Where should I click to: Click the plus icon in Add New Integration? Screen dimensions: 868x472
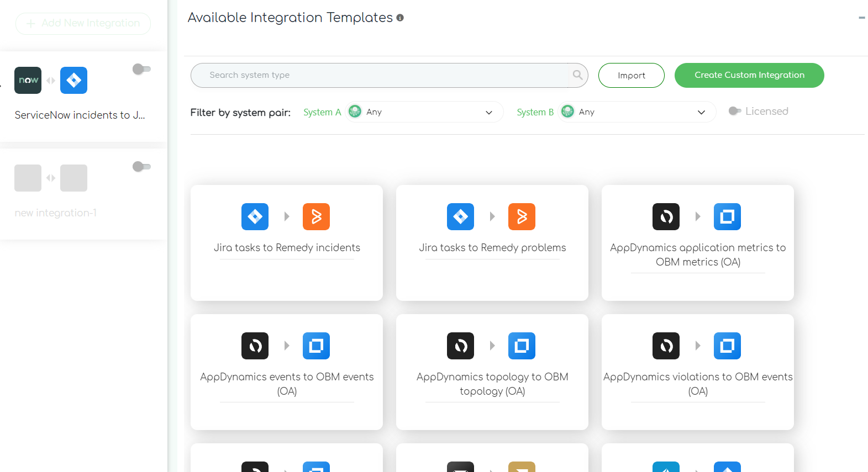pyautogui.click(x=31, y=23)
